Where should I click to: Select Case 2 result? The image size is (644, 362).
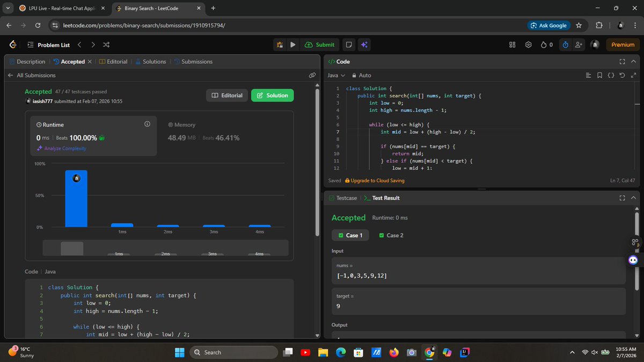pos(391,235)
